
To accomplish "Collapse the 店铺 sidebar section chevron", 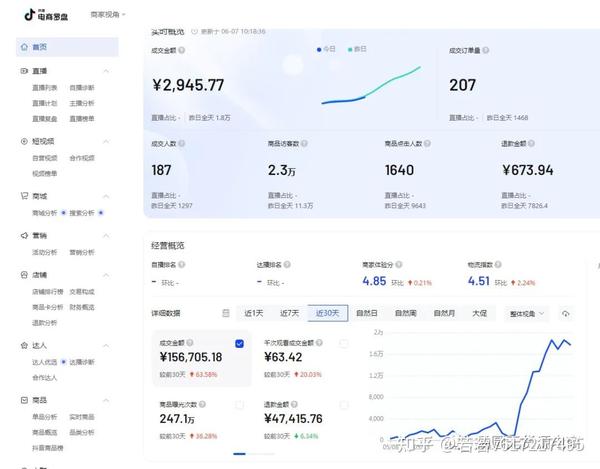I will tap(106, 275).
